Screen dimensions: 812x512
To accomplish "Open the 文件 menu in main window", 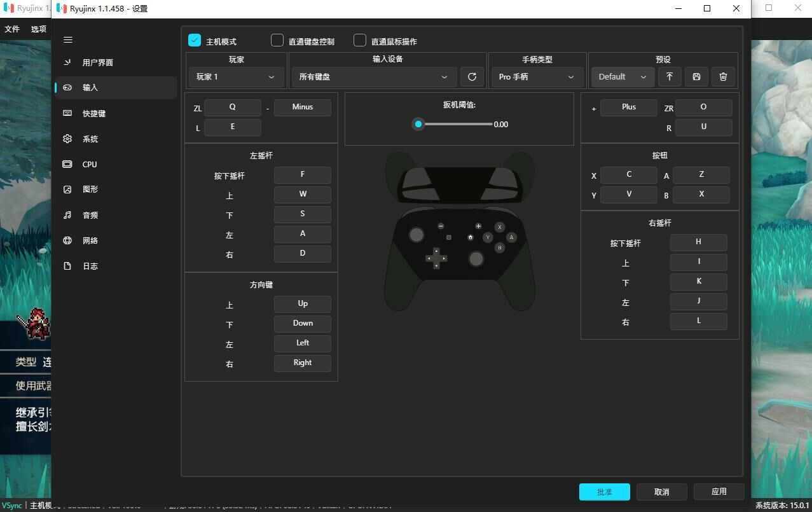I will click(12, 29).
